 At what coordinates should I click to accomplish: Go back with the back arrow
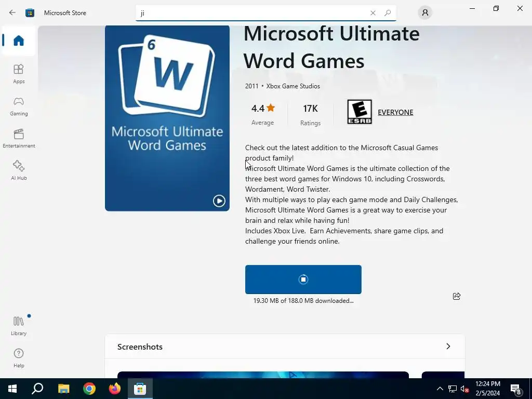tap(12, 12)
